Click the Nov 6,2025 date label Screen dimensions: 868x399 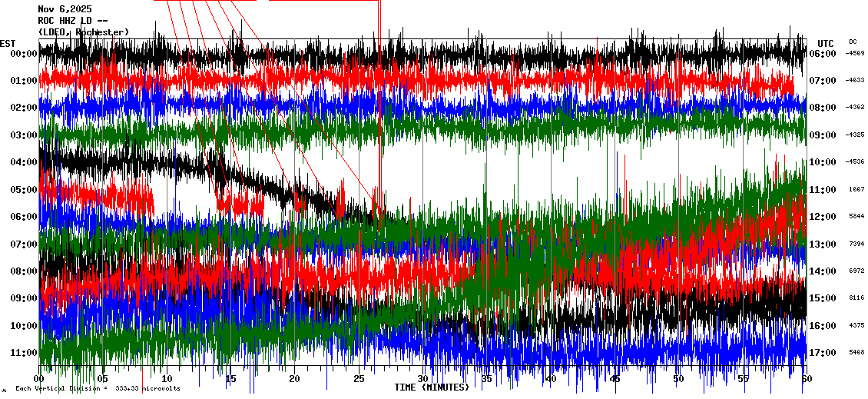(65, 9)
